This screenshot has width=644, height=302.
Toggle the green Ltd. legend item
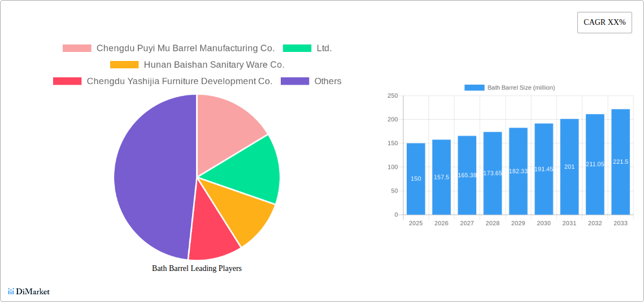[x=297, y=49]
